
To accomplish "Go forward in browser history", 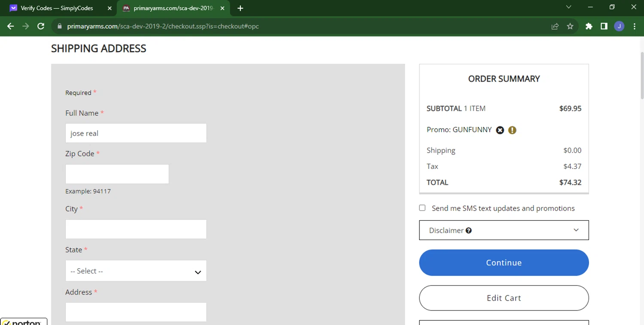I will point(26,26).
